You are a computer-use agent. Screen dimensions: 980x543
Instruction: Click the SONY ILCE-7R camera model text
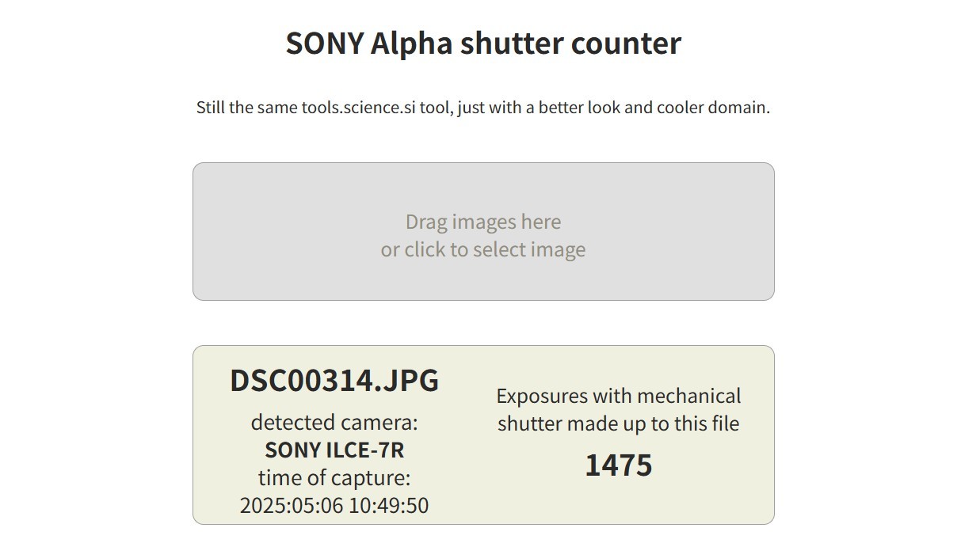point(334,450)
